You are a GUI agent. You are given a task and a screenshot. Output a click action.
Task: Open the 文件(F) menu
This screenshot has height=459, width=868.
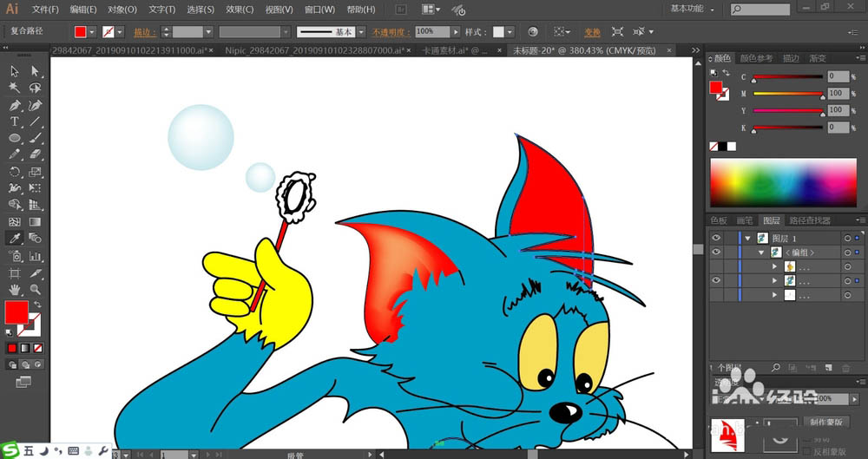point(45,10)
